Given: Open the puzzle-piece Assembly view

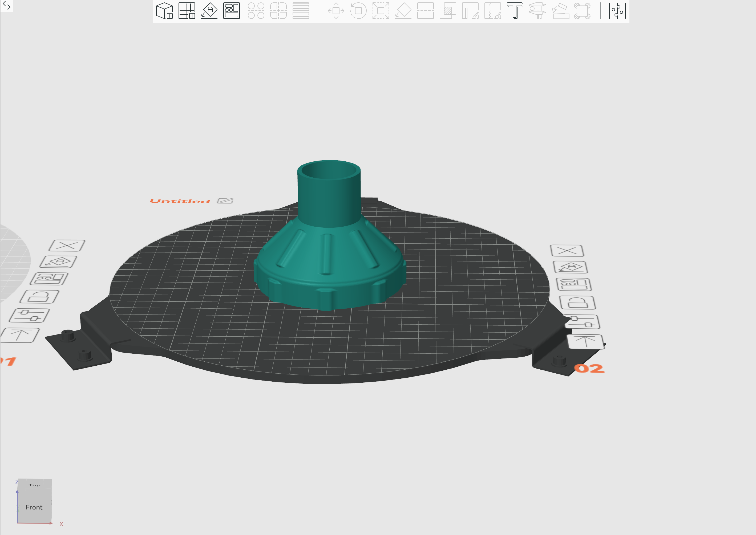Looking at the screenshot, I should pyautogui.click(x=617, y=11).
